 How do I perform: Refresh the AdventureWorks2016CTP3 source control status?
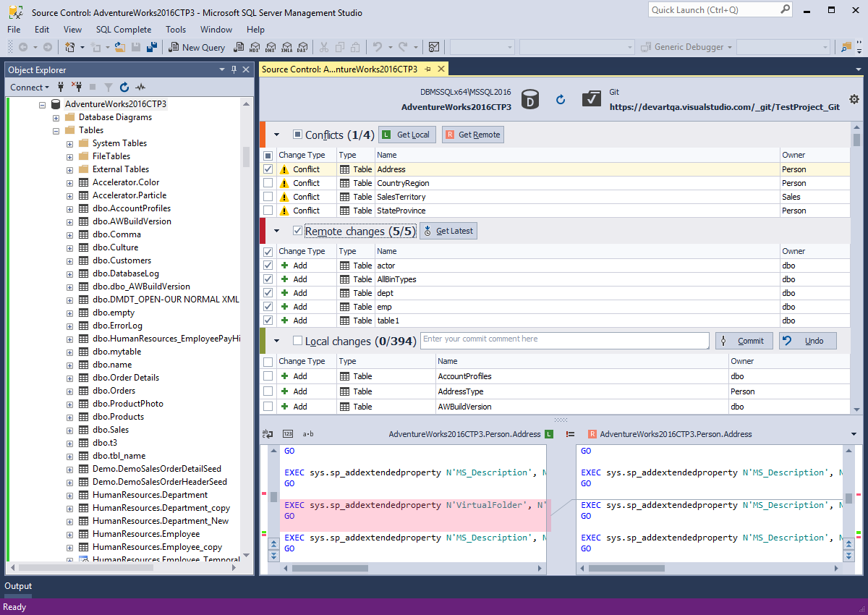point(561,100)
